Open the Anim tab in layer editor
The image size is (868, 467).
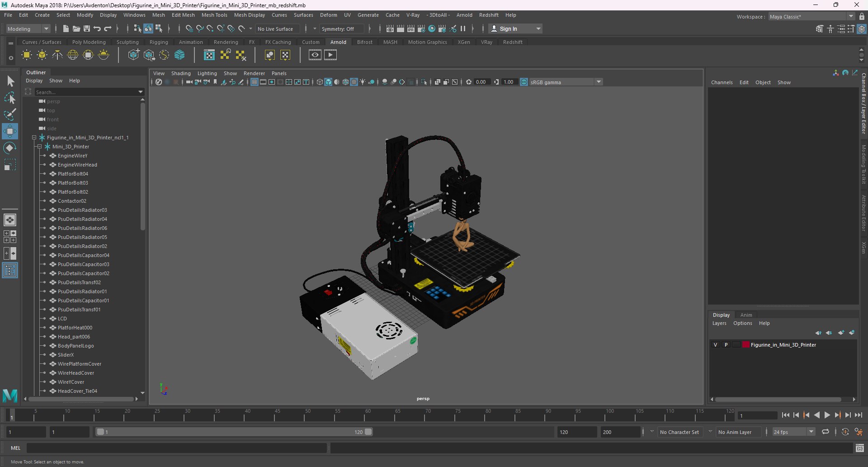tap(746, 315)
